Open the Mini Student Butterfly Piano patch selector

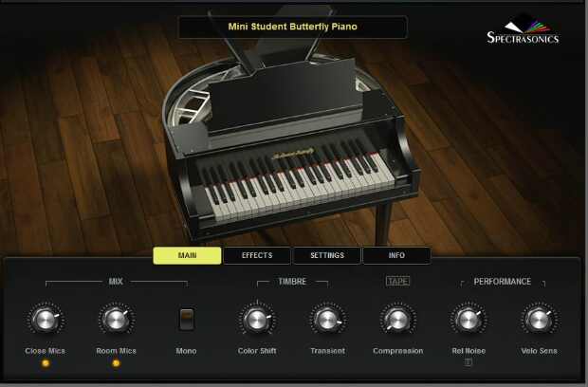pyautogui.click(x=293, y=28)
